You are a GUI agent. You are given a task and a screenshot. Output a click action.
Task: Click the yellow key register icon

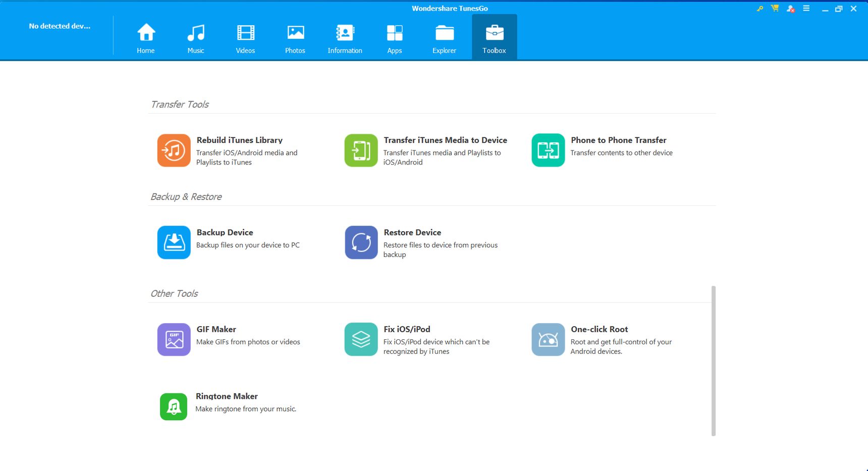click(x=759, y=9)
